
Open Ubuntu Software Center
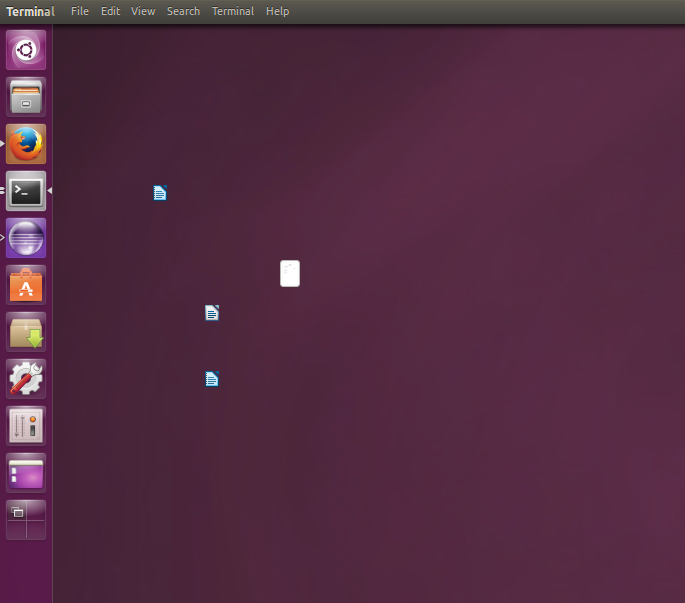tap(26, 285)
